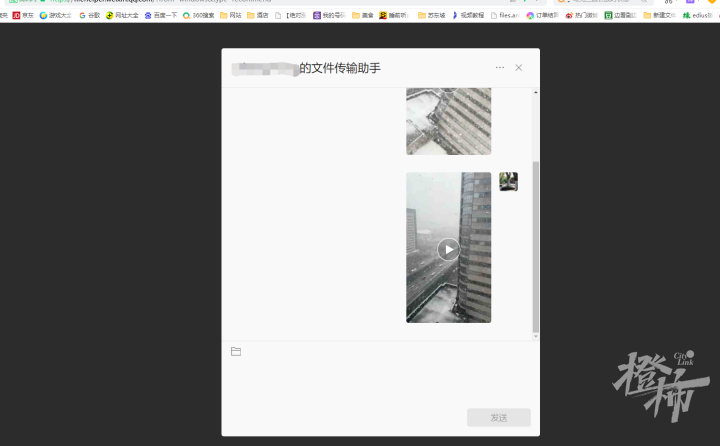Open the 360搜索 bookmark

pos(200,15)
